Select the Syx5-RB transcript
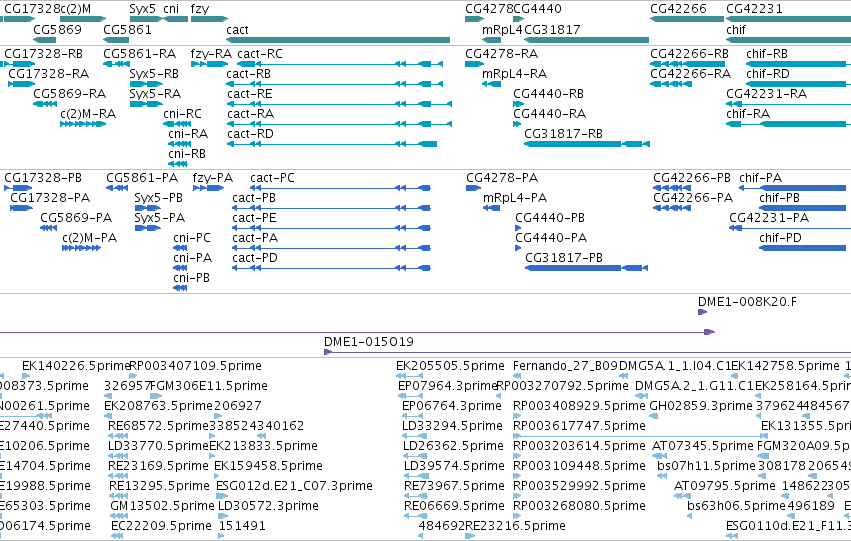 (146, 84)
